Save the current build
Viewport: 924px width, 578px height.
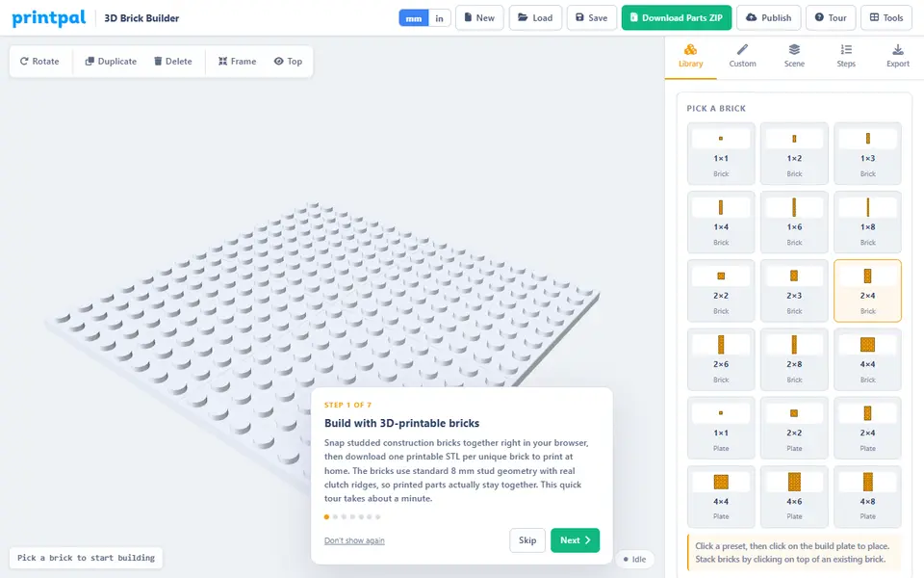tap(592, 17)
